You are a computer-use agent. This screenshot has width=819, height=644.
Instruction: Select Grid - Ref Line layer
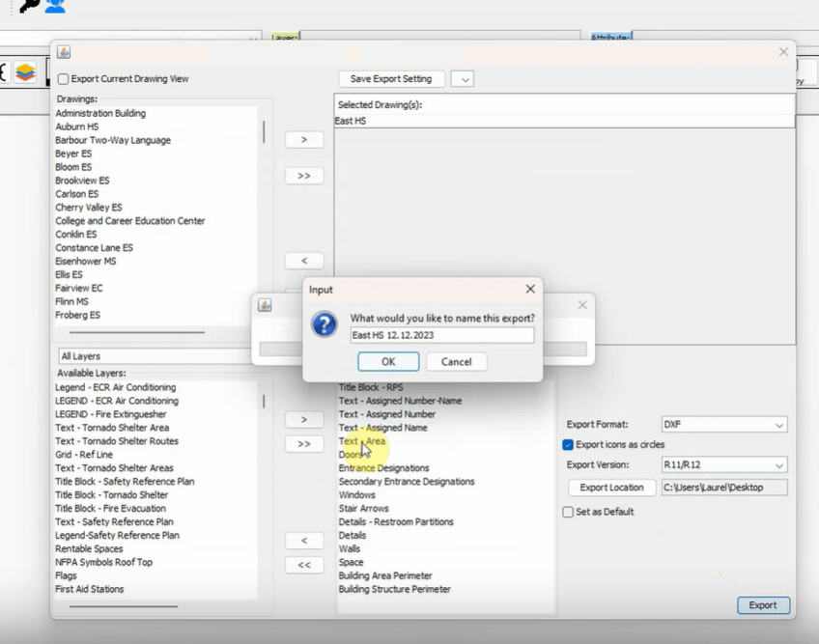84,455
